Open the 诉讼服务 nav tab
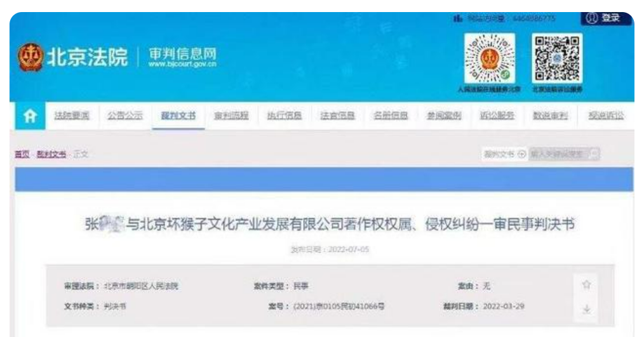The height and width of the screenshot is (337, 644). coord(497,116)
